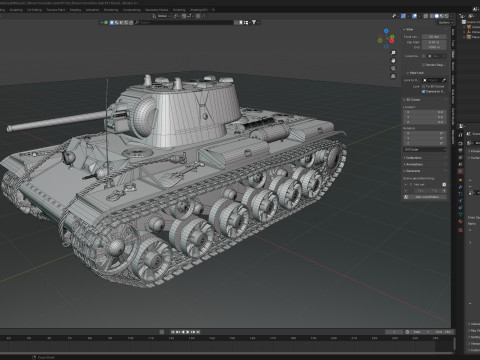Open the Output properties tab icon

[x=460, y=150]
